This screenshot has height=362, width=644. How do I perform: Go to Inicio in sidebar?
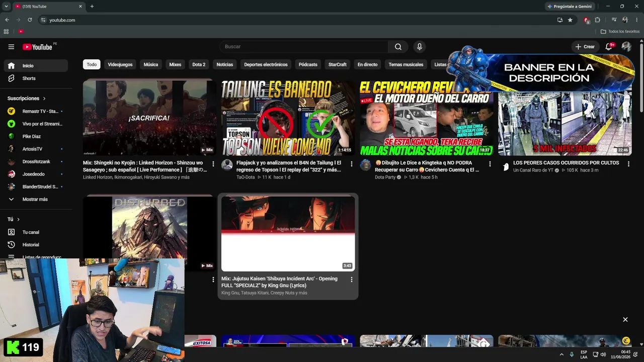[36, 66]
